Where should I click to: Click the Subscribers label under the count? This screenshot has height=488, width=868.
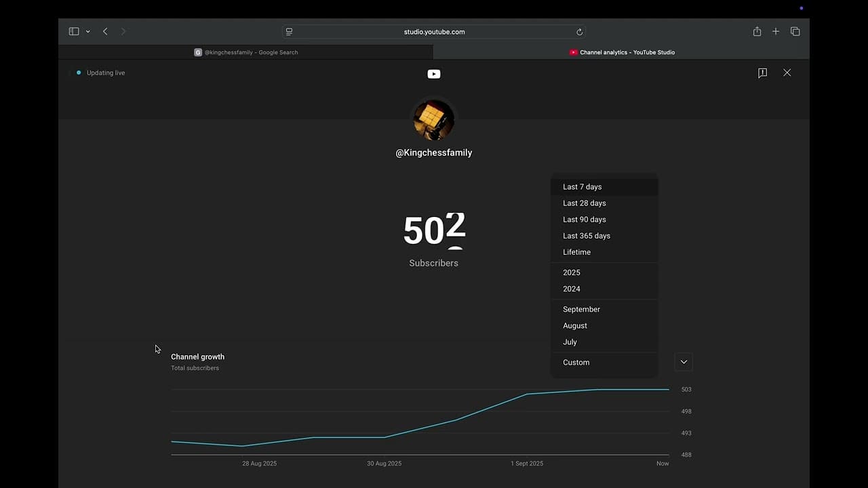[434, 263]
